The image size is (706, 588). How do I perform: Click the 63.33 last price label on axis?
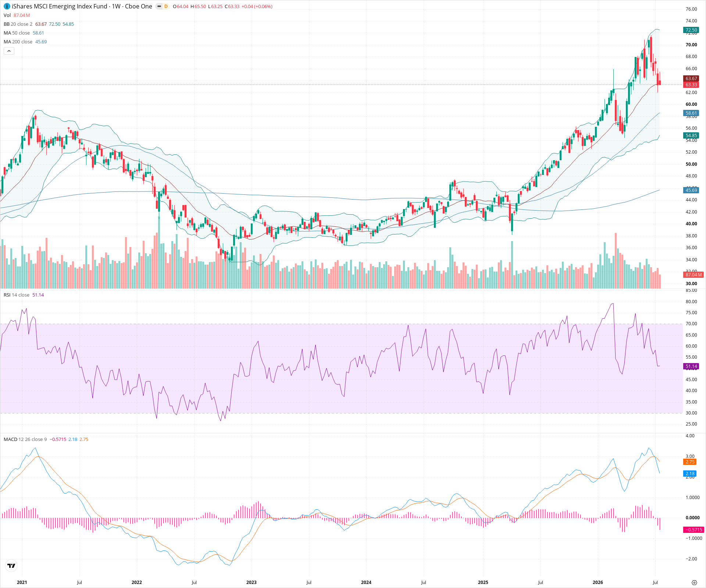pyautogui.click(x=691, y=85)
